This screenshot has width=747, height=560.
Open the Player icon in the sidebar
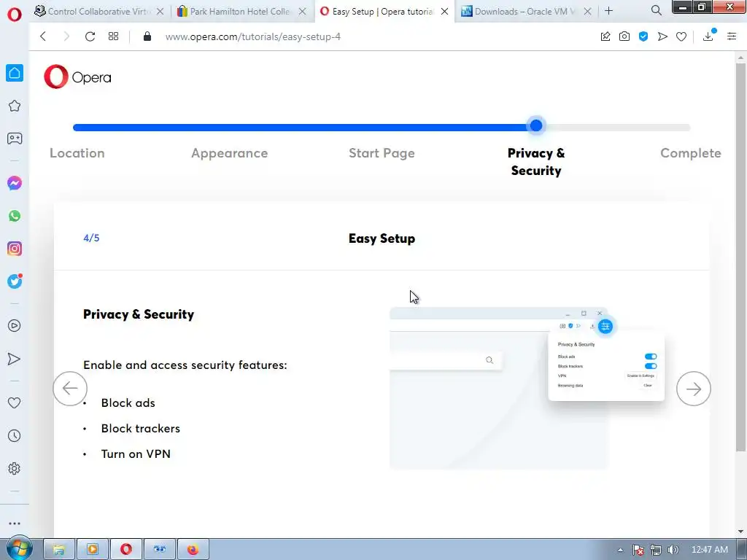pos(15,326)
